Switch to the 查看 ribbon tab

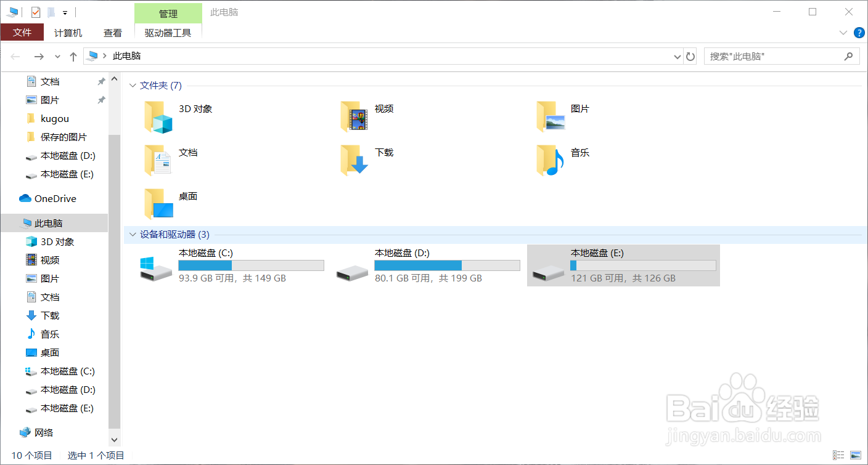(x=113, y=33)
